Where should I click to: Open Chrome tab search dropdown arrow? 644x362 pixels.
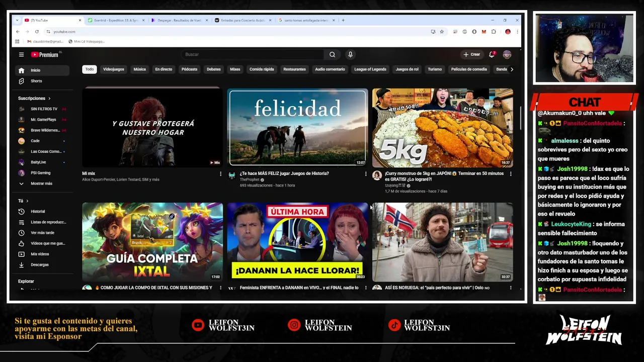click(x=17, y=20)
